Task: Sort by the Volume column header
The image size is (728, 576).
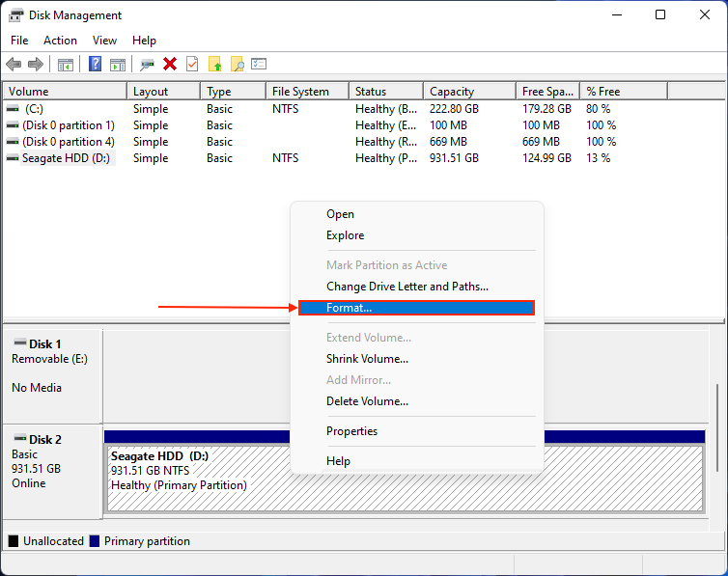Action: [x=65, y=92]
